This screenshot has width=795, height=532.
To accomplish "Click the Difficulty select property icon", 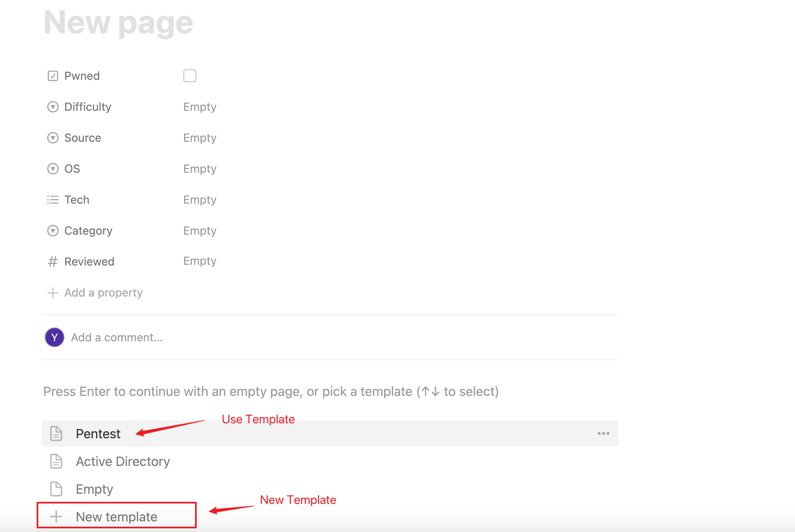I will [53, 107].
